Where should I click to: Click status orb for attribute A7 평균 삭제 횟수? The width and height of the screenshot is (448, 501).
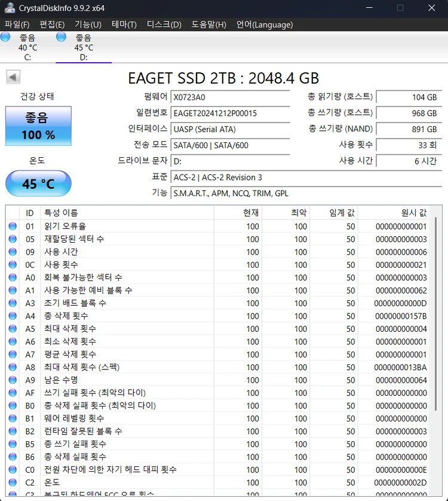(x=13, y=354)
